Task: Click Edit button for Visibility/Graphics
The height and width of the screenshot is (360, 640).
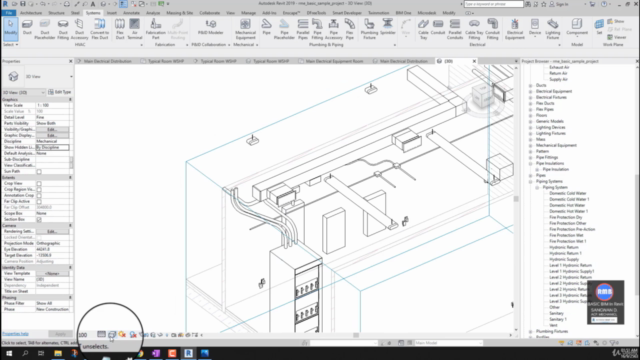Action: tap(52, 129)
